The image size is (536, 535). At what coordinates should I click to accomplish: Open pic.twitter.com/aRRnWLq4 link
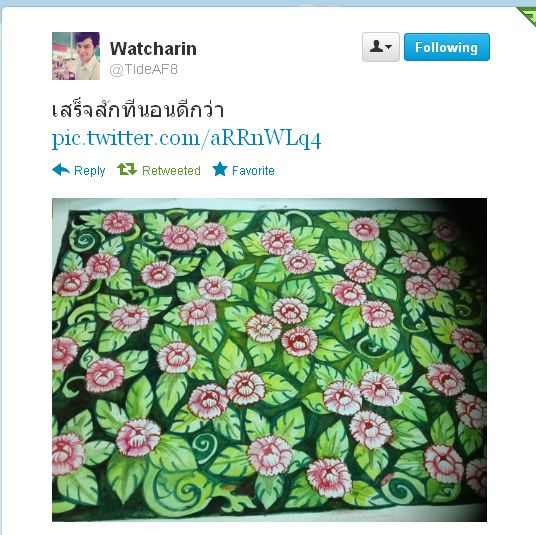coord(186,139)
